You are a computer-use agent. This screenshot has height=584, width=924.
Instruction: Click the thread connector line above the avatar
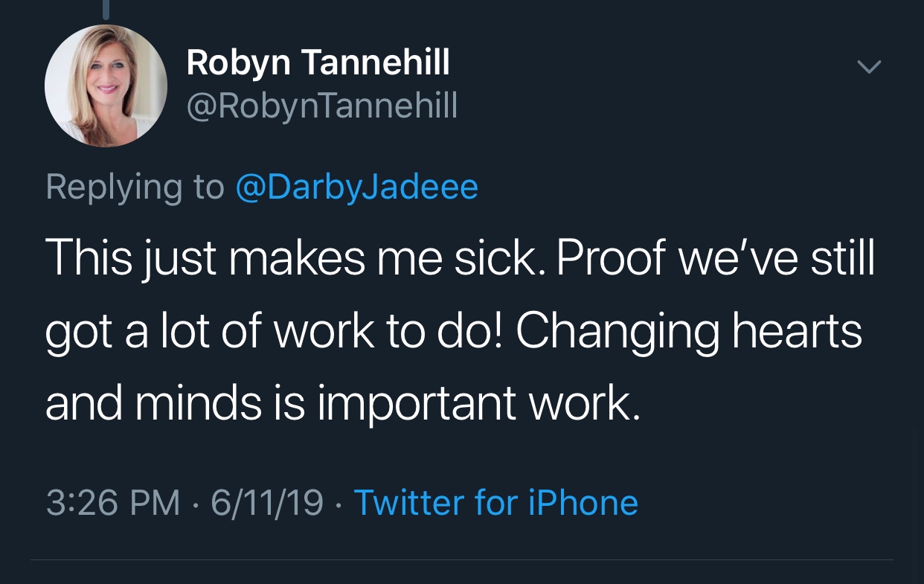tap(106, 9)
